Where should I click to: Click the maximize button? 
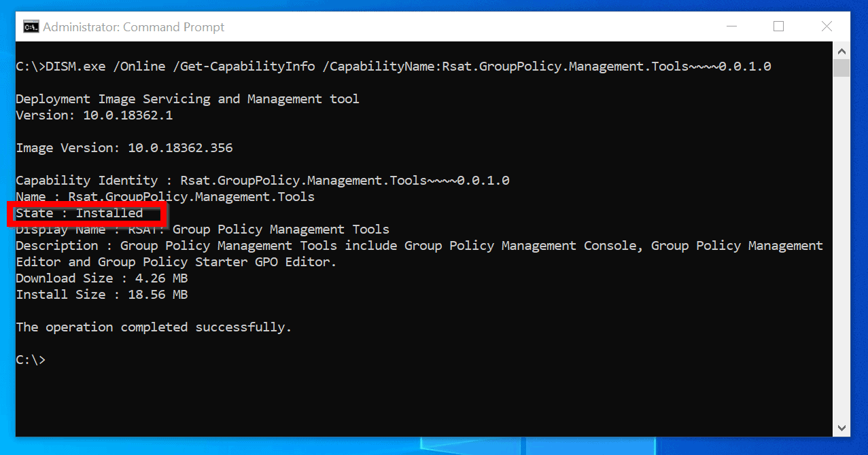778,26
